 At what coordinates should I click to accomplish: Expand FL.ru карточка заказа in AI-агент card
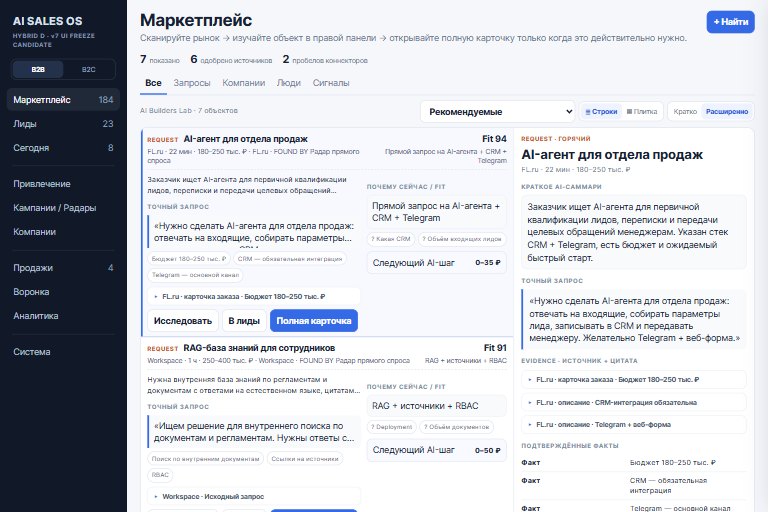pos(254,296)
